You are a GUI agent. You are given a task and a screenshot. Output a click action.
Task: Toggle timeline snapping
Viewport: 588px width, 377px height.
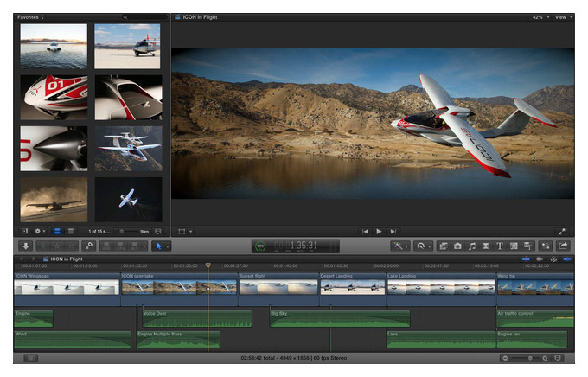pos(567,259)
